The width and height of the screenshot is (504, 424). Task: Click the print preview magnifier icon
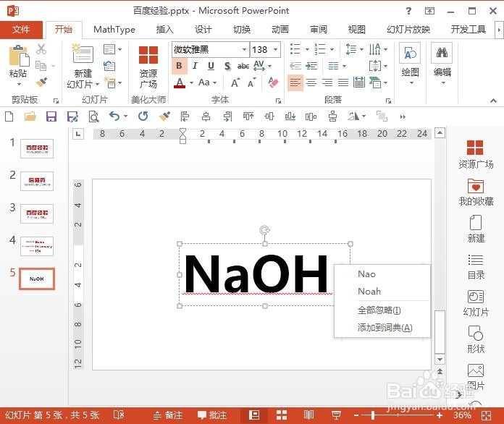93,116
